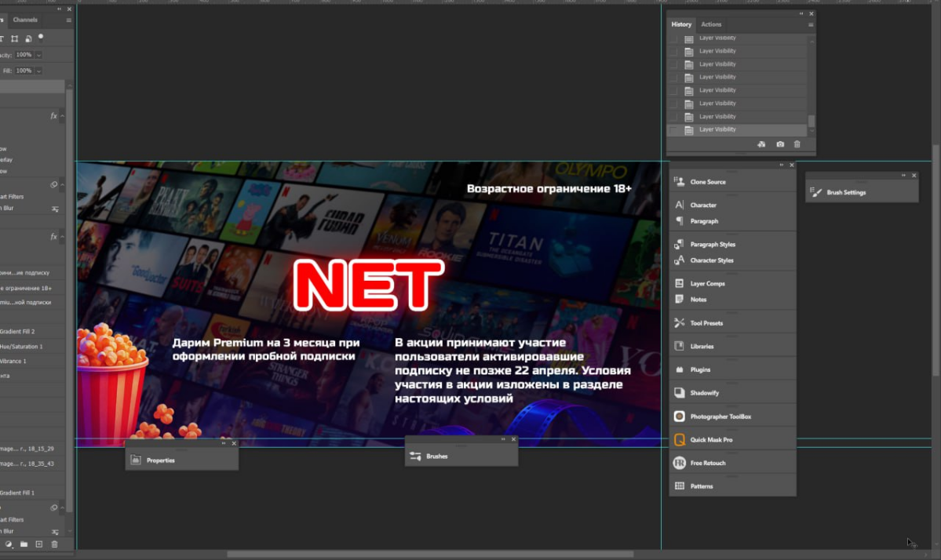Open the Character Styles panel

coord(732,260)
